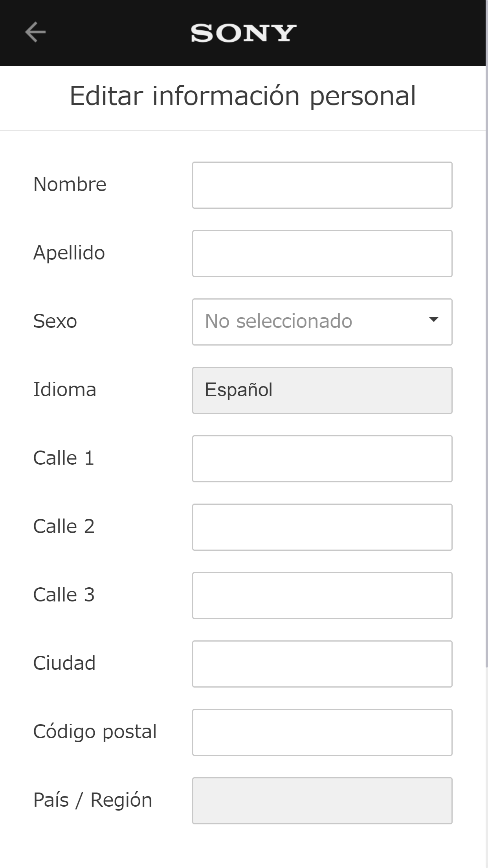
Task: Tap the Sexo label text
Action: coord(55,321)
